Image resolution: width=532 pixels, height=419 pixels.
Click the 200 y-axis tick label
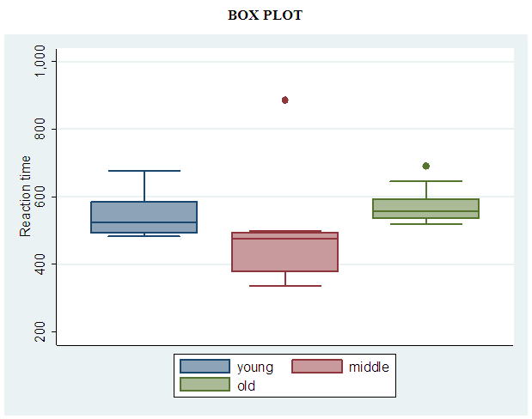coord(40,331)
